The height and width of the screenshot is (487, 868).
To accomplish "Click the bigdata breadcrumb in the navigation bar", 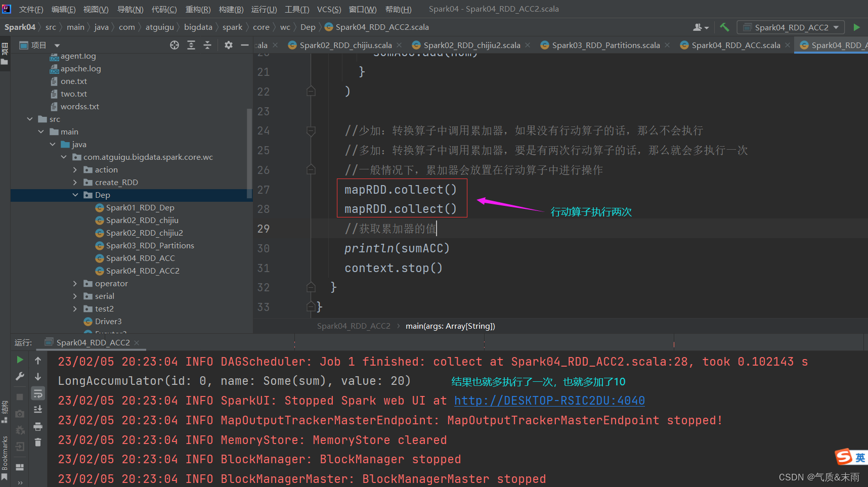I will 198,27.
